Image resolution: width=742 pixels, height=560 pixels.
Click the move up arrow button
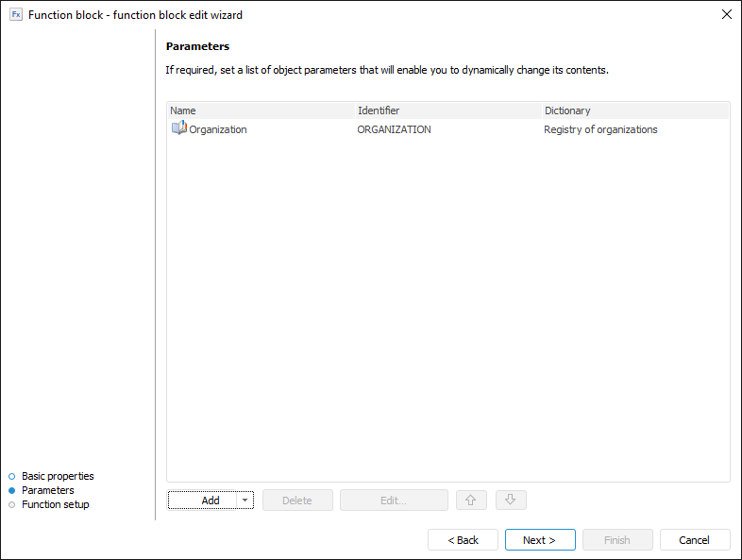(x=470, y=501)
